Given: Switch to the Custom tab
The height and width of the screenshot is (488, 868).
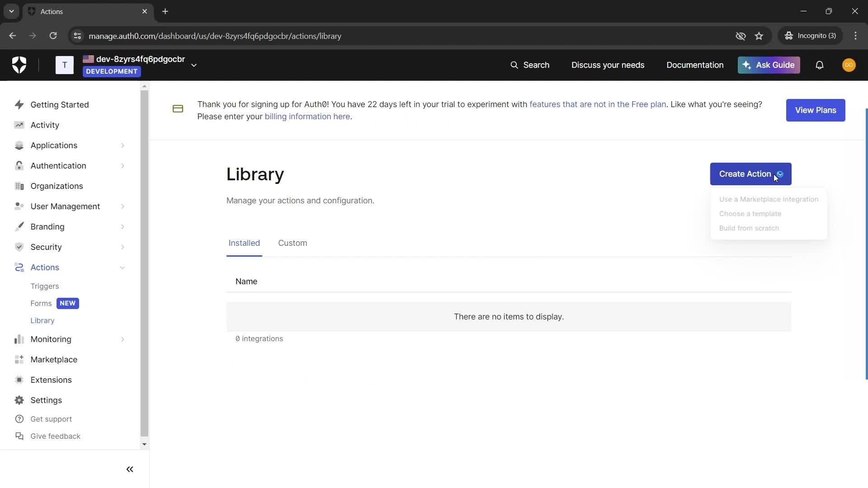Looking at the screenshot, I should pos(292,243).
